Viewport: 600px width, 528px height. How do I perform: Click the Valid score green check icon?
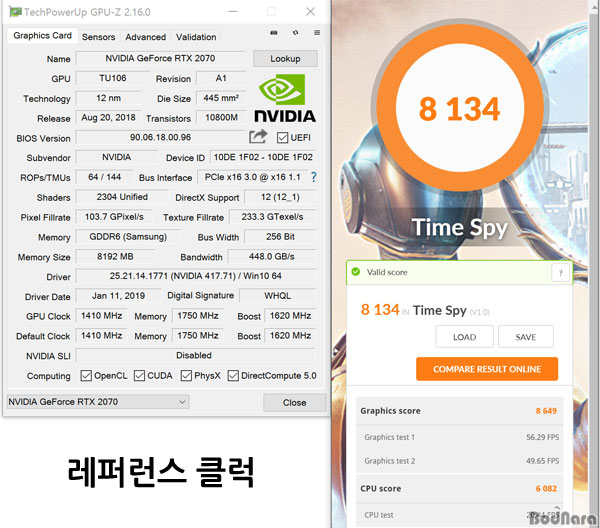coord(356,272)
